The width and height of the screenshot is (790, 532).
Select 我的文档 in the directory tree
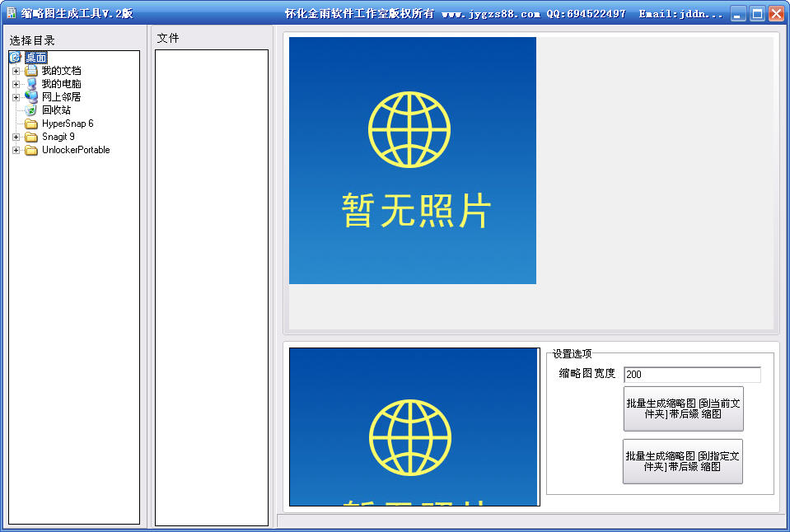click(x=61, y=71)
